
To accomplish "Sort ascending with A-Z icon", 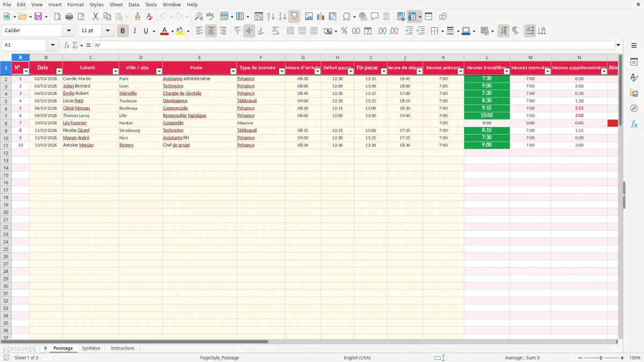I will pyautogui.click(x=271, y=17).
